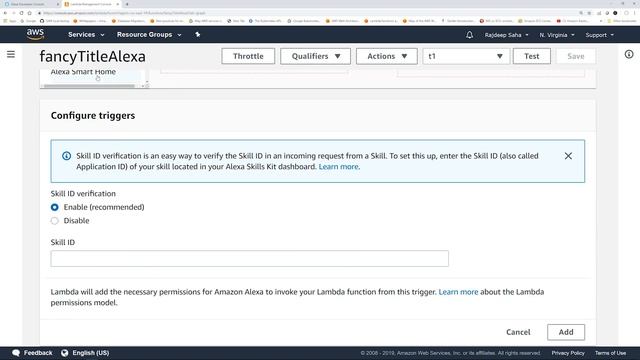
Task: Expand the Actions dropdown
Action: [x=387, y=56]
